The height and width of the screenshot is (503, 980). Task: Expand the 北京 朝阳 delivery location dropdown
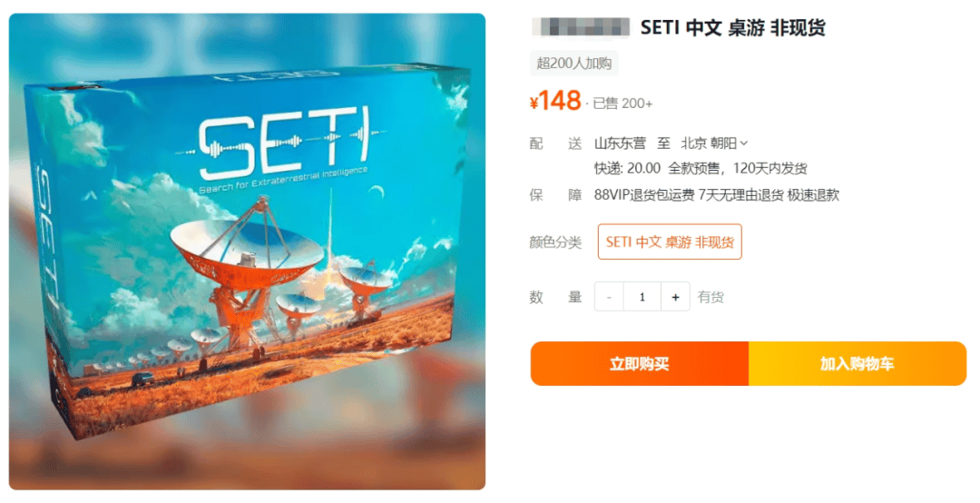click(x=714, y=143)
